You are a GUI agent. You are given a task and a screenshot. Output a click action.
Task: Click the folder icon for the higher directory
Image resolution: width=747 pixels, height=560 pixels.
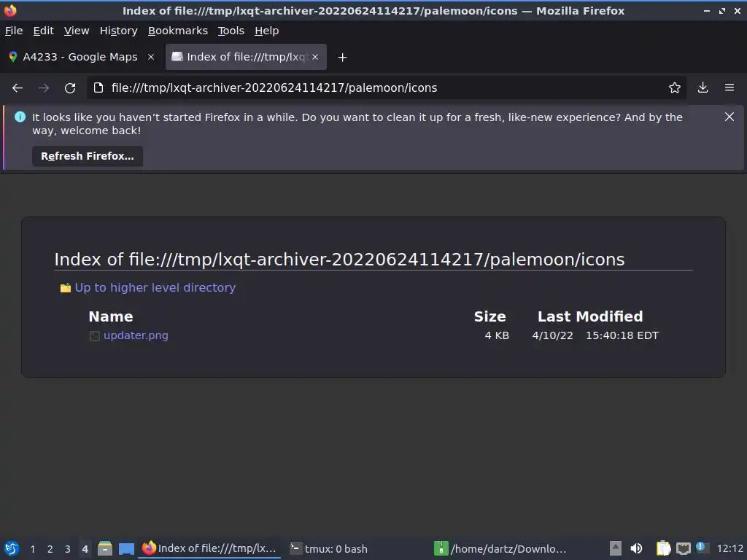(x=65, y=288)
